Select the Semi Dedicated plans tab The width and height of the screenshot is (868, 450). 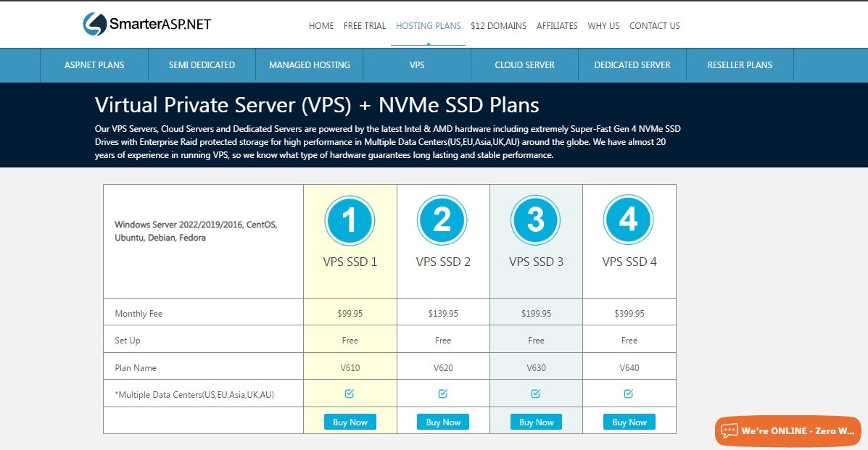click(202, 65)
